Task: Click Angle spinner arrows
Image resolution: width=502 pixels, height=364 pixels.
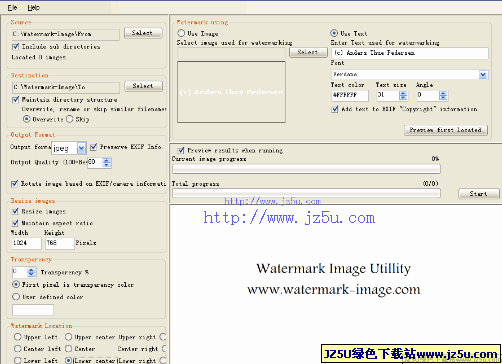Action: pyautogui.click(x=443, y=95)
